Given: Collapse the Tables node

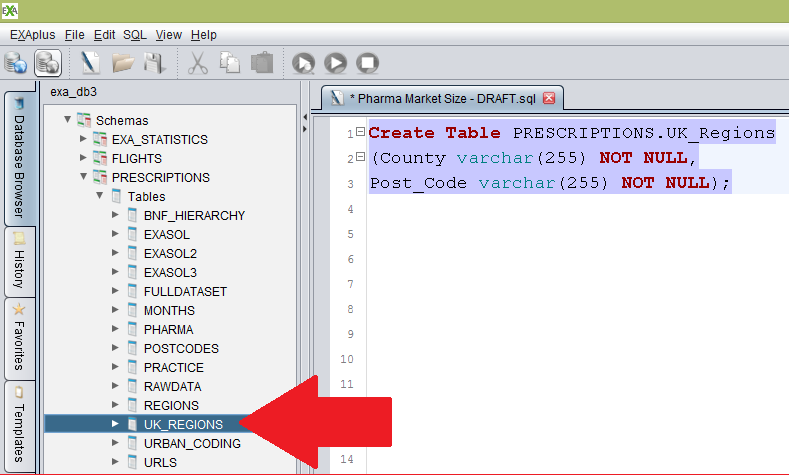Looking at the screenshot, I should 100,196.
